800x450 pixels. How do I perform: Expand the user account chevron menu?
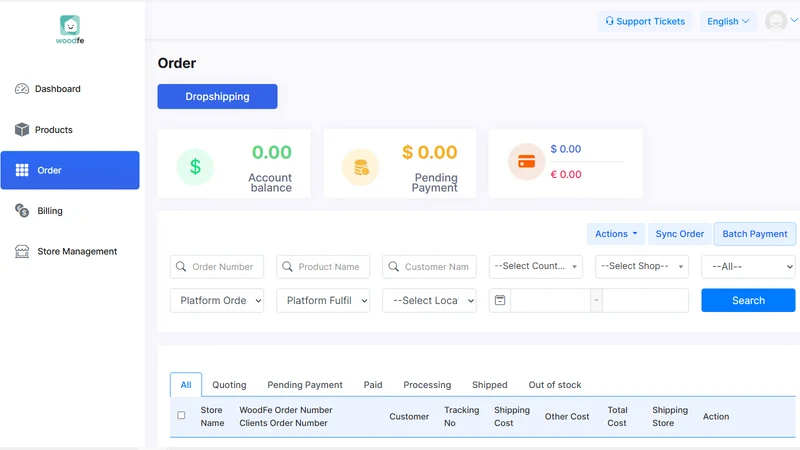(x=794, y=20)
